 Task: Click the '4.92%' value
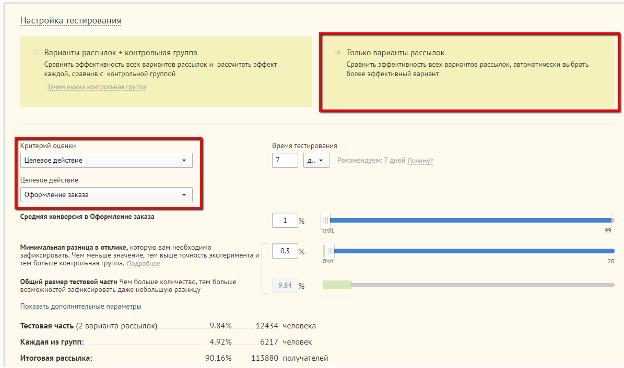pyautogui.click(x=220, y=342)
